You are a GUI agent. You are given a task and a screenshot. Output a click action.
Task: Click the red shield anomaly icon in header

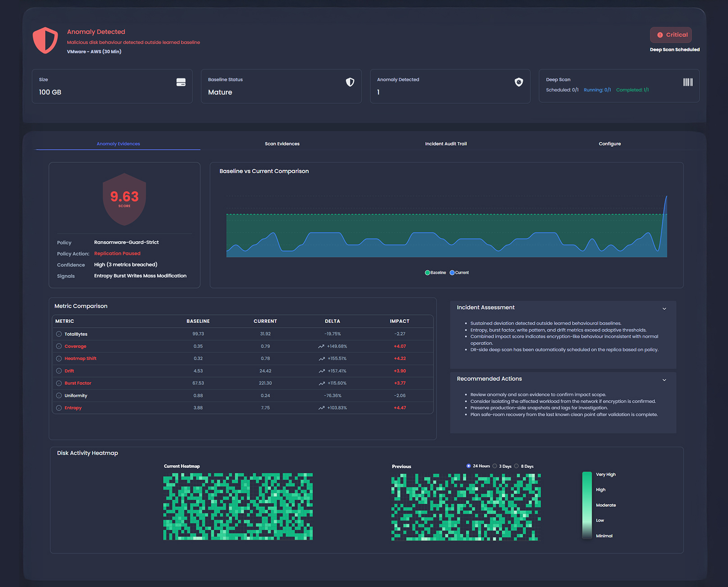pos(45,41)
